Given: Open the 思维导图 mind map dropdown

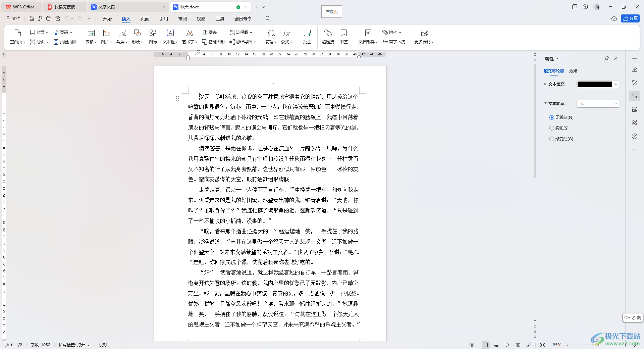Looking at the screenshot, I should (x=243, y=42).
